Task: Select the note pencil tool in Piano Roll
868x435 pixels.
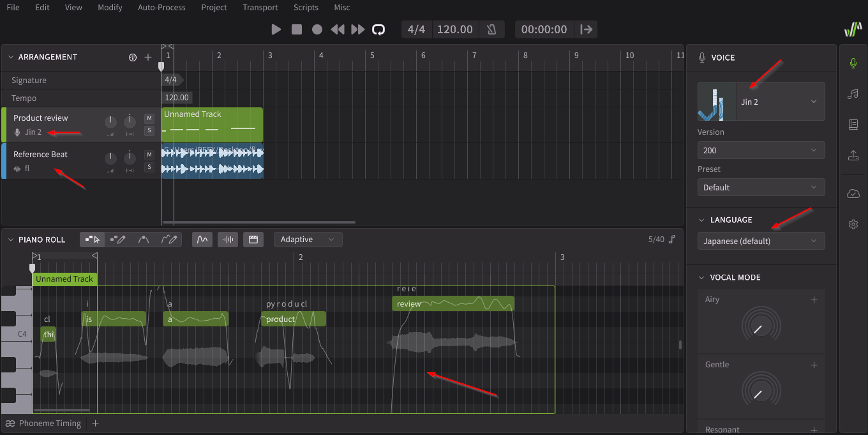Action: (x=117, y=240)
